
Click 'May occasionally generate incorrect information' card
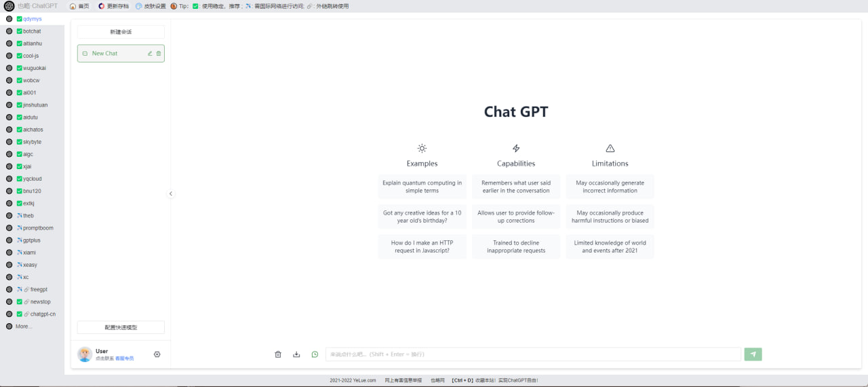pos(610,187)
